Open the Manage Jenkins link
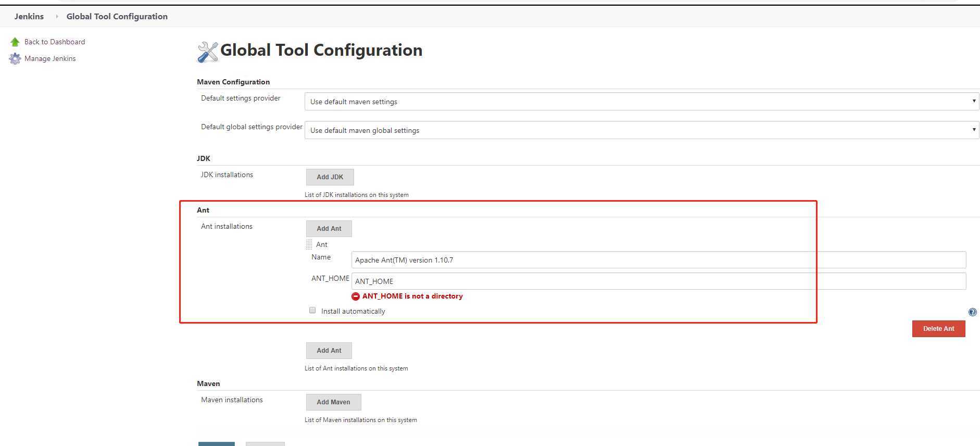 pyautogui.click(x=50, y=58)
